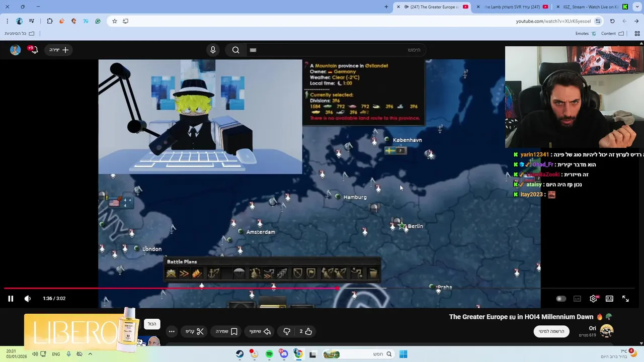644x362 pixels.
Task: Open the three-dot more actions menu
Action: [x=172, y=331]
